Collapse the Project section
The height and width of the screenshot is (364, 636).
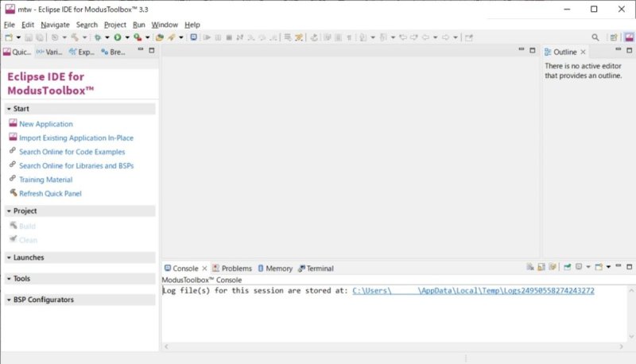pyautogui.click(x=80, y=211)
